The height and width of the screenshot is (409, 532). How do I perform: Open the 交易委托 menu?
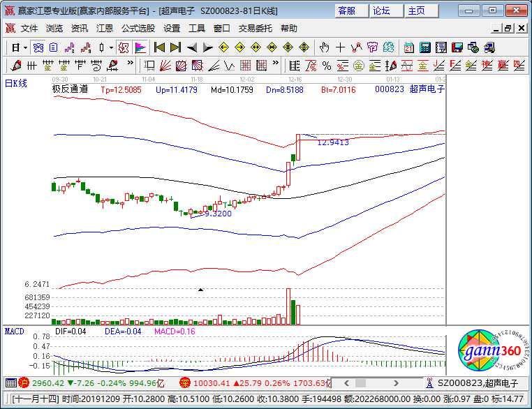coord(255,29)
